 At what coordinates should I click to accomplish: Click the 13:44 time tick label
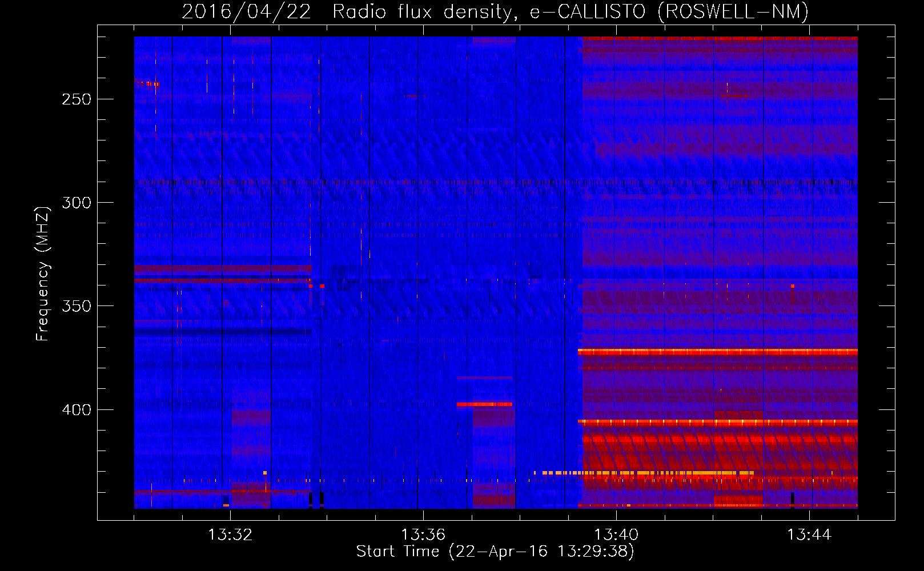point(809,535)
